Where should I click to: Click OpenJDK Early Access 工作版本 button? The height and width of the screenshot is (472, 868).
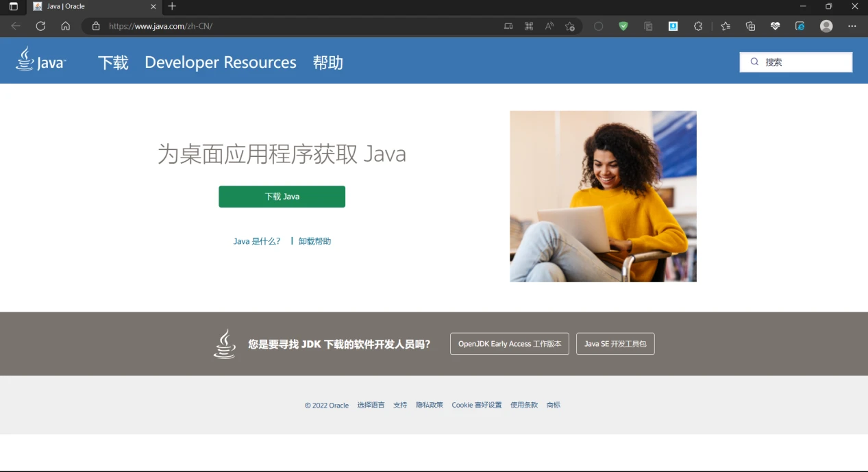[x=510, y=344]
